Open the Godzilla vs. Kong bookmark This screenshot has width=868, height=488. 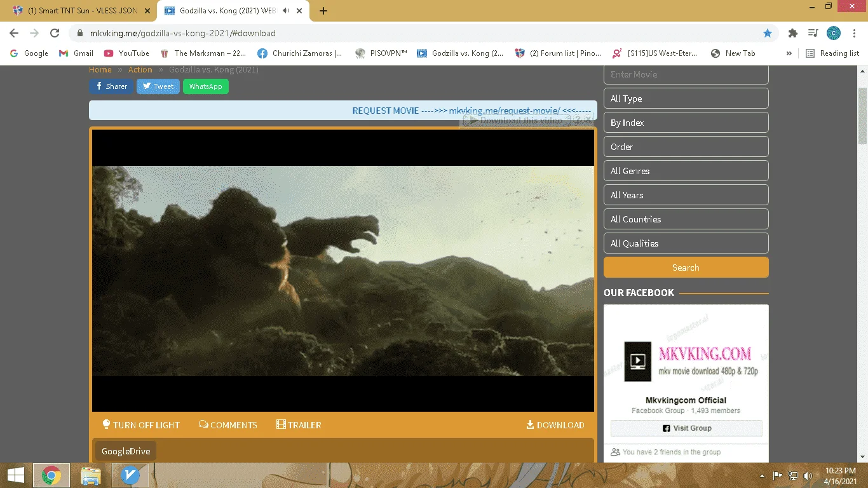coord(461,53)
